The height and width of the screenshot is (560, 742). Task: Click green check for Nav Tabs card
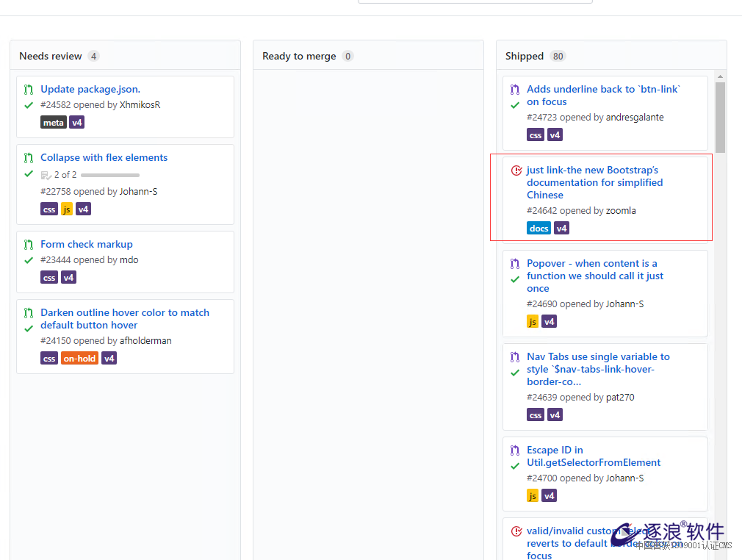[515, 373]
